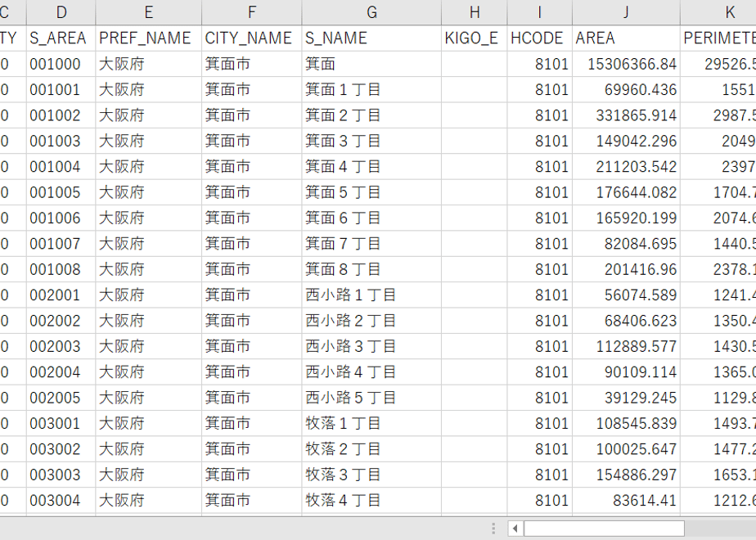
Task: Select AREA cell 69960.436
Action: pyautogui.click(x=626, y=90)
